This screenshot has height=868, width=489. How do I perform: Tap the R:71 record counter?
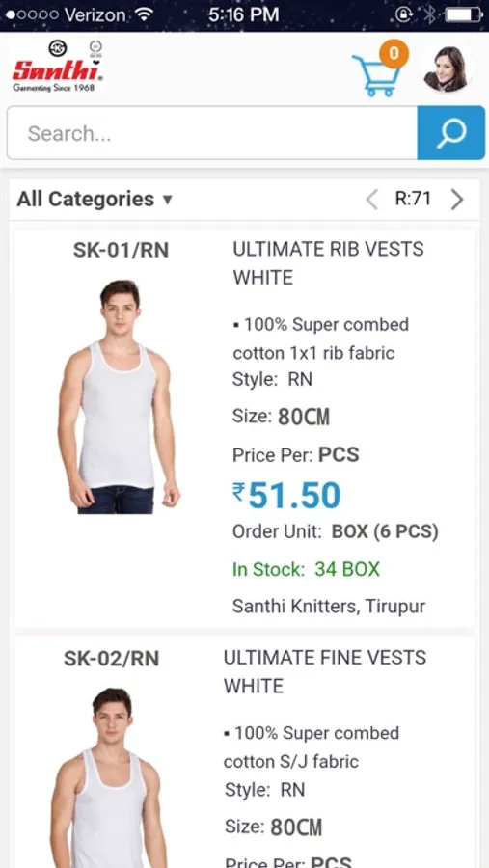pos(413,198)
